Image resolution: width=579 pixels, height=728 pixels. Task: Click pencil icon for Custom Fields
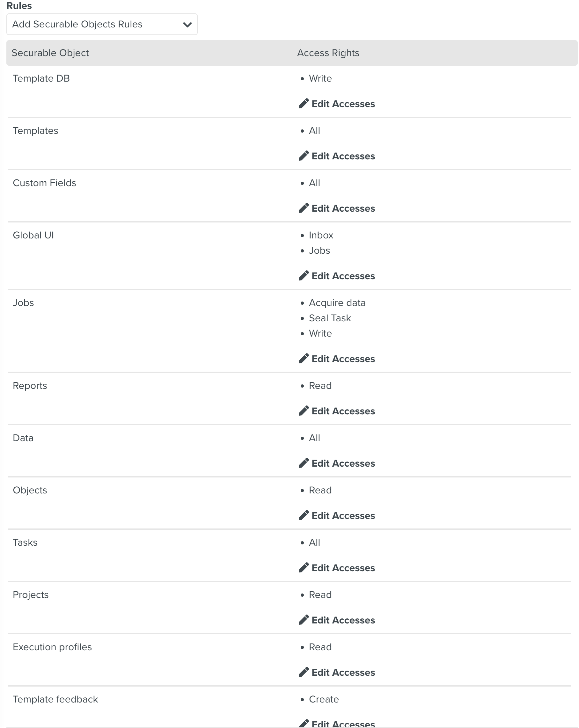coord(303,208)
